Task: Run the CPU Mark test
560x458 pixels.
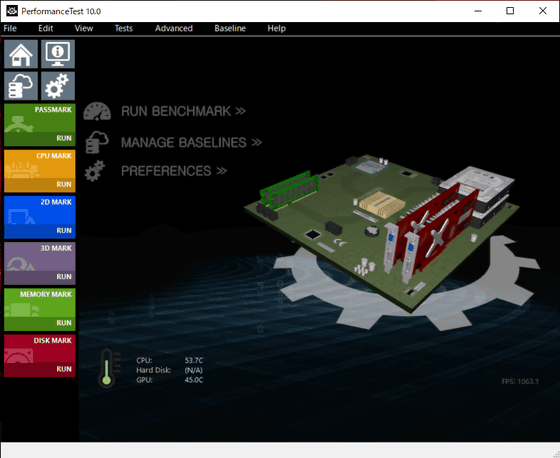Action: [x=40, y=171]
